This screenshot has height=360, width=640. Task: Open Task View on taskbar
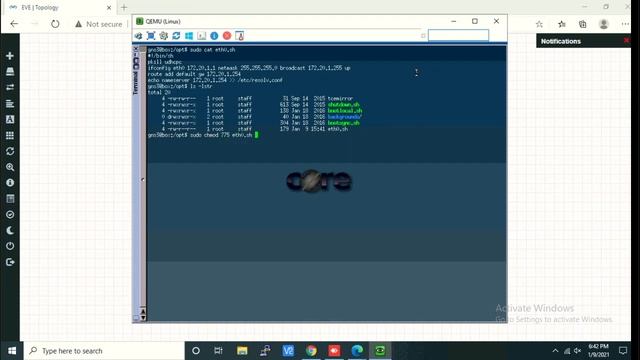coord(218,351)
